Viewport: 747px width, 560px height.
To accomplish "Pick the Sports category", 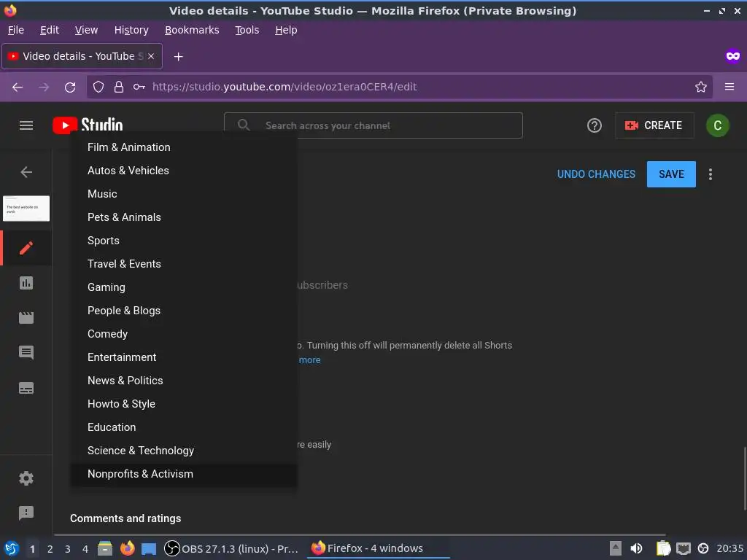I will [184, 241].
